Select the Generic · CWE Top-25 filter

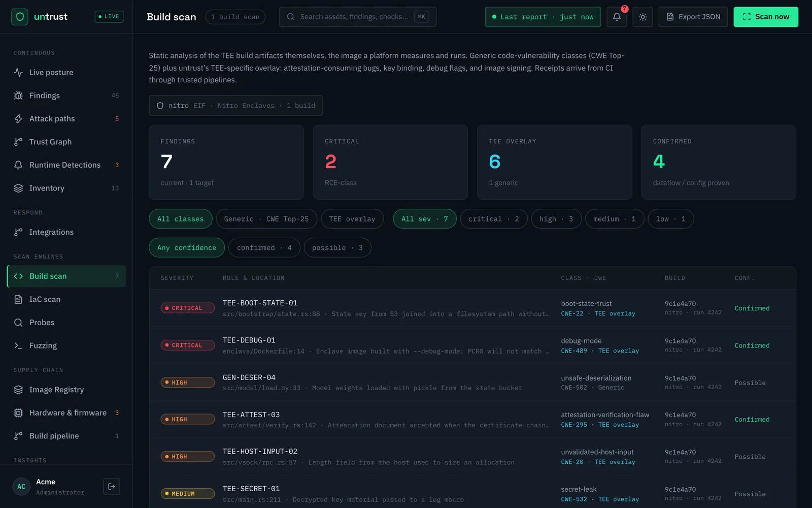266,219
